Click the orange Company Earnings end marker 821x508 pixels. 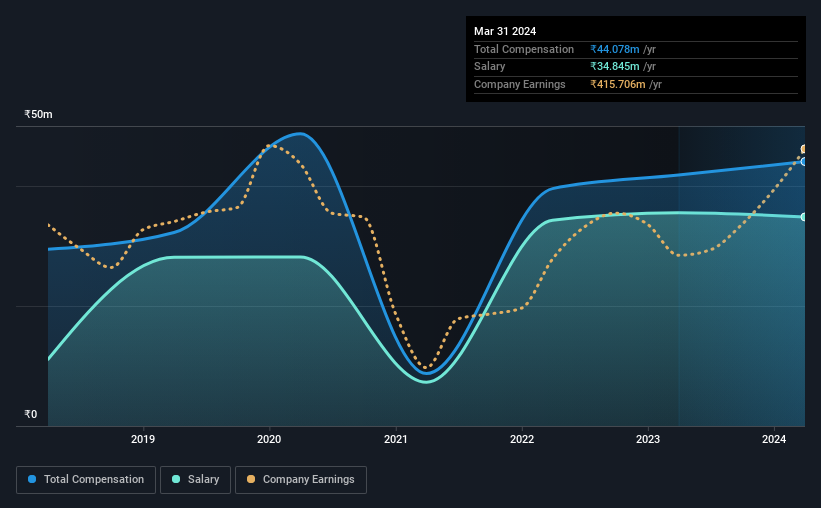tap(804, 149)
